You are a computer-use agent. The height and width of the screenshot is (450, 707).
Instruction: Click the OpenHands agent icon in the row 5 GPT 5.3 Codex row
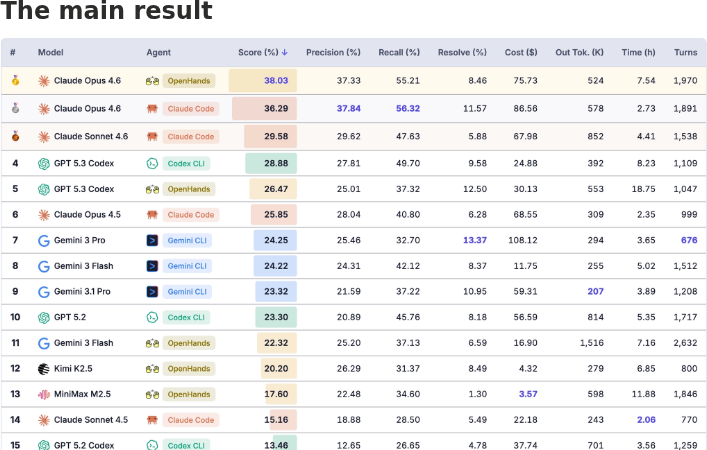(152, 189)
